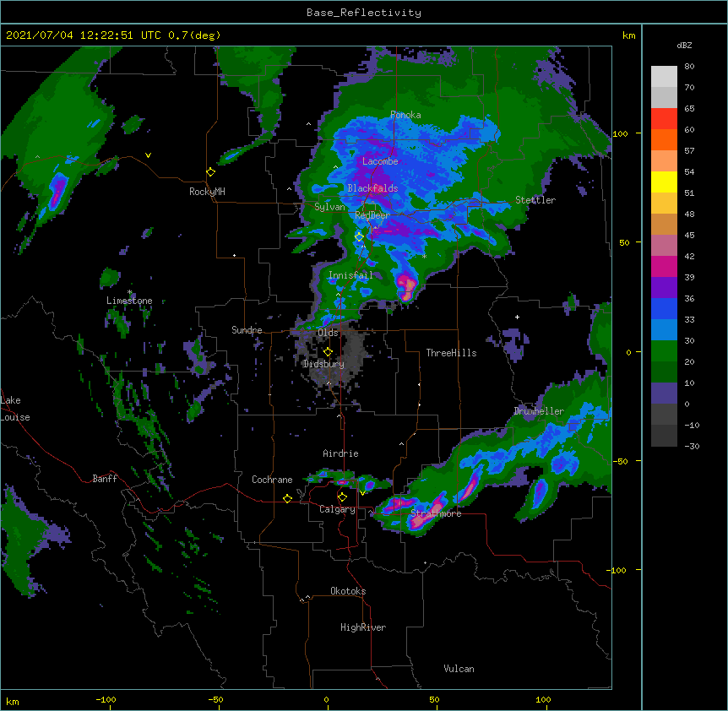Viewport: 728px width, 711px height.
Task: Click the HighRiver label
Action: click(363, 627)
